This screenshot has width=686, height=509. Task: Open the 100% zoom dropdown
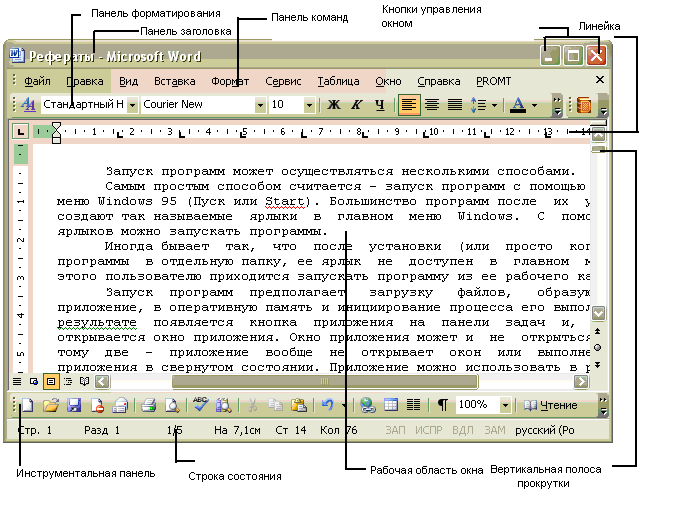[505, 405]
